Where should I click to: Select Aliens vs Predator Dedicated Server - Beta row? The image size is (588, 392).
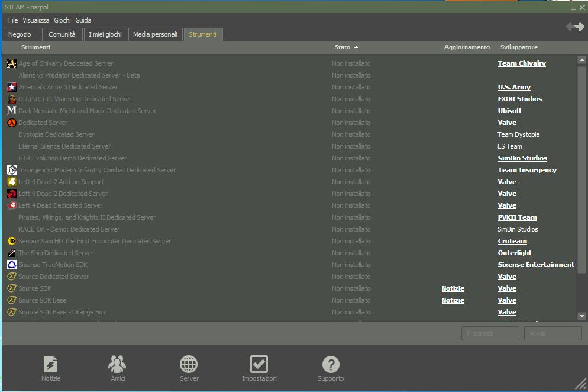tap(289, 75)
